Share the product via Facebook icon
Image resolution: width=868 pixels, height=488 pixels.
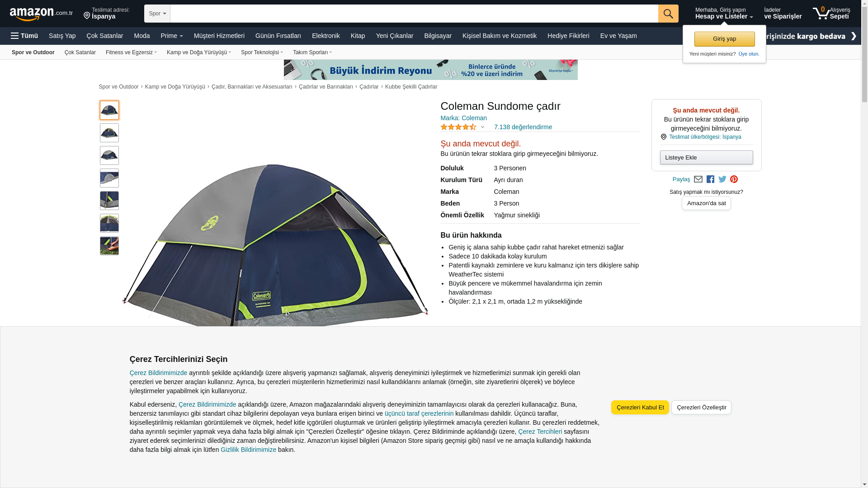710,179
